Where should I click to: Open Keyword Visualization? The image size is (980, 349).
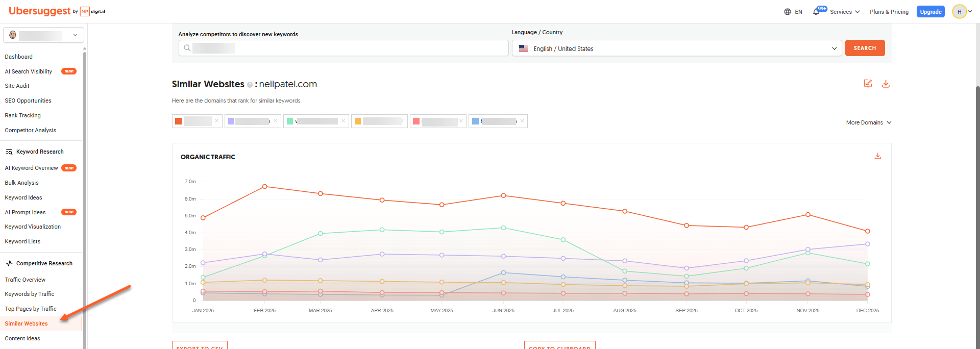tap(33, 227)
